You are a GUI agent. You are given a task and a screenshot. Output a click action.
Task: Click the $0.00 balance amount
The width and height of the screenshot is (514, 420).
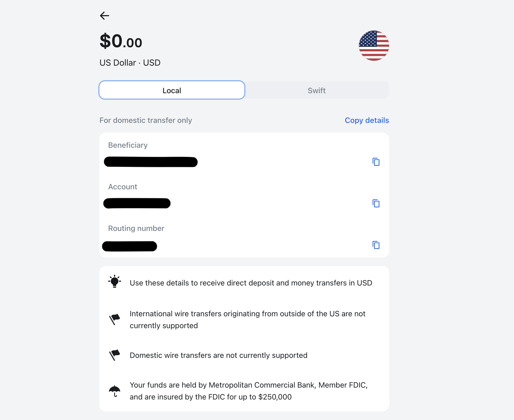click(121, 41)
